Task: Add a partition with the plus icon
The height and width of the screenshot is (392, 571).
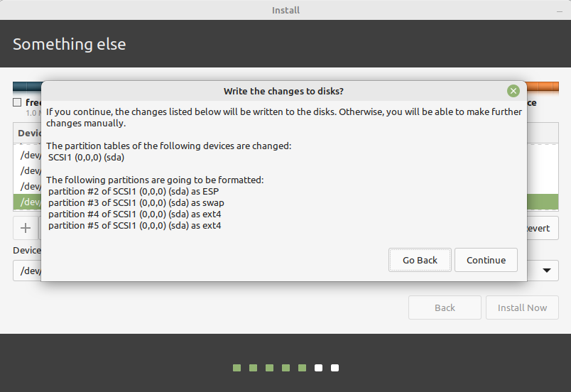Action: [x=26, y=228]
